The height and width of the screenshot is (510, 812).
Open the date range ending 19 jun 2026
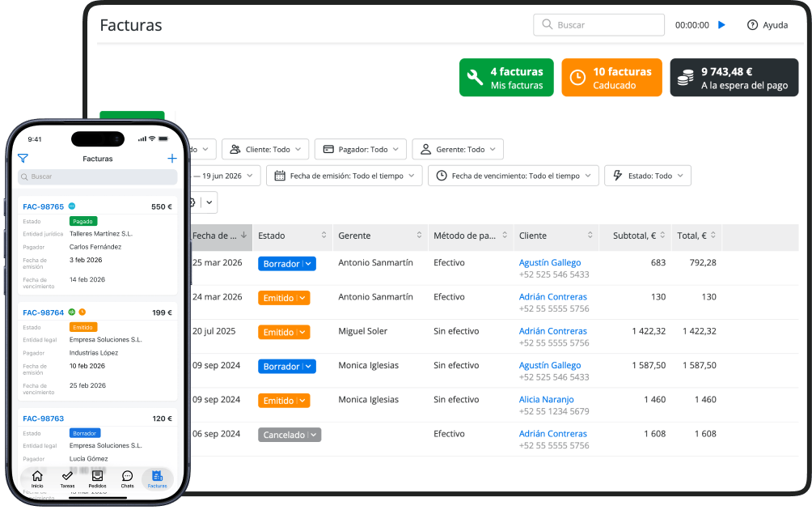pyautogui.click(x=226, y=176)
